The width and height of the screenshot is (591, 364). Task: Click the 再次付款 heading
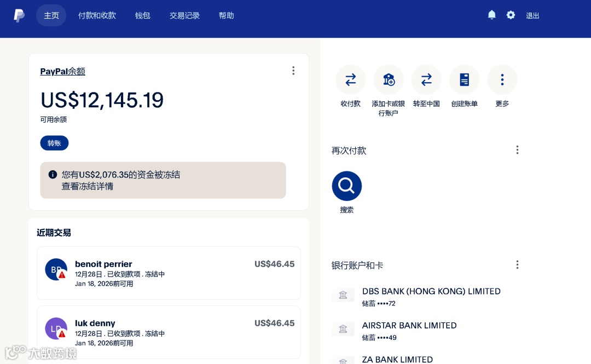coord(349,151)
